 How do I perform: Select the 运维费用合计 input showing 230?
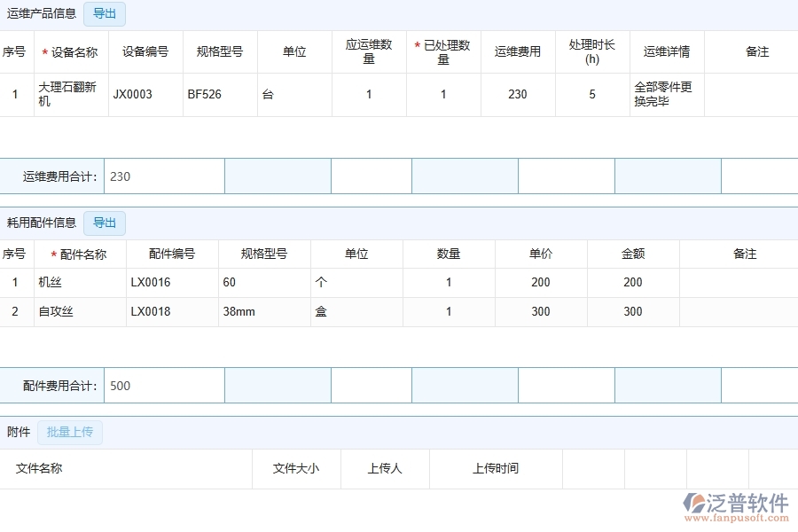(164, 176)
